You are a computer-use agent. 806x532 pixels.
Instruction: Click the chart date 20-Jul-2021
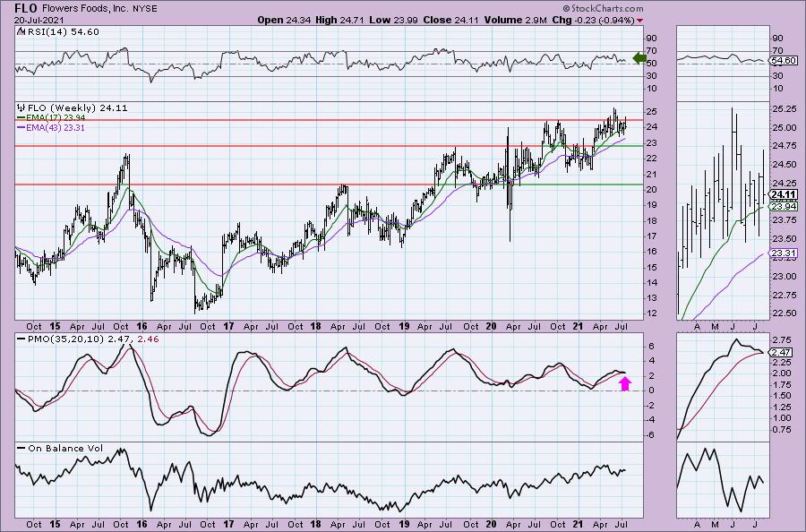38,21
